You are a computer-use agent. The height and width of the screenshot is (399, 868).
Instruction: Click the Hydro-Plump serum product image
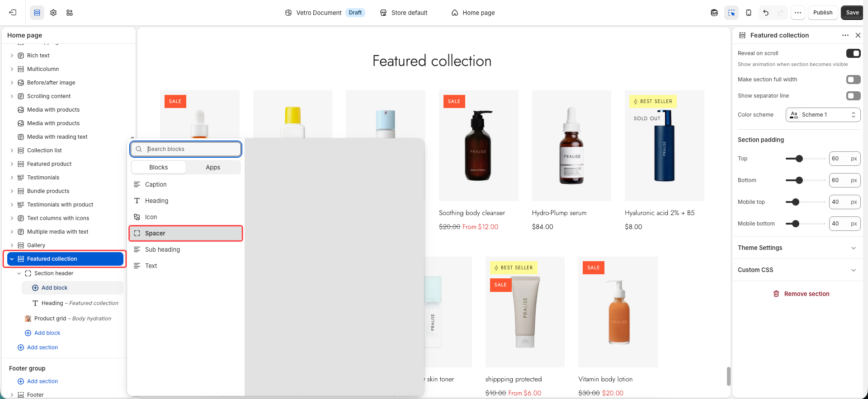click(571, 146)
